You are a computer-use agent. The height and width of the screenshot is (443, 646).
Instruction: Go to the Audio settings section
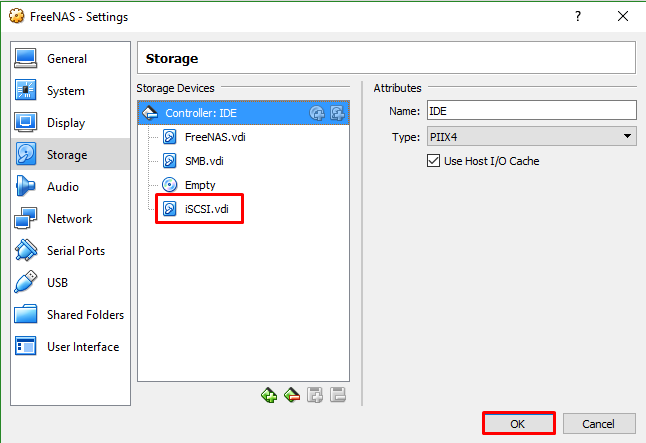point(62,187)
